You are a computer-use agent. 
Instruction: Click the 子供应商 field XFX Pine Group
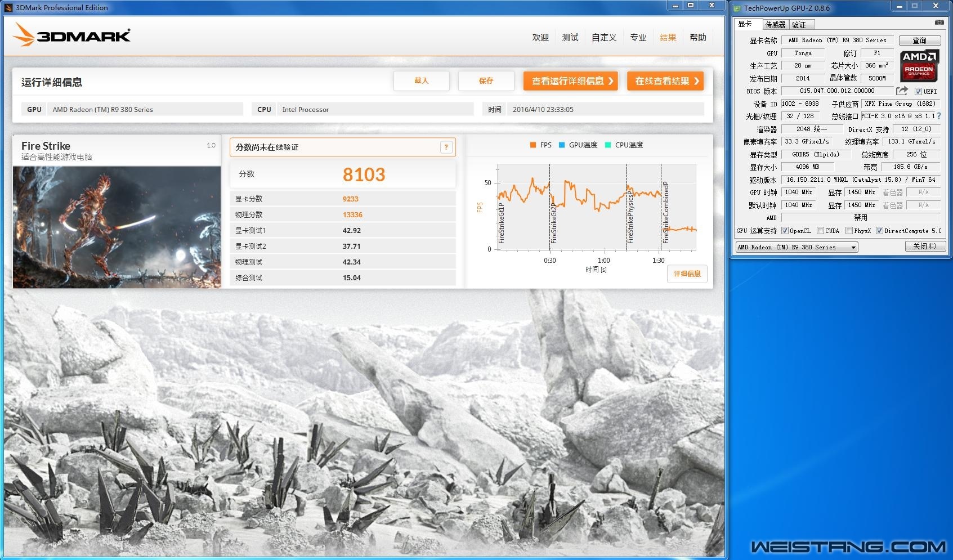[900, 104]
